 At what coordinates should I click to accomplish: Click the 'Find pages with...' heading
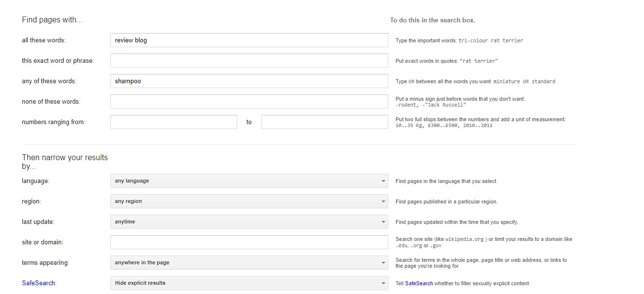52,20
